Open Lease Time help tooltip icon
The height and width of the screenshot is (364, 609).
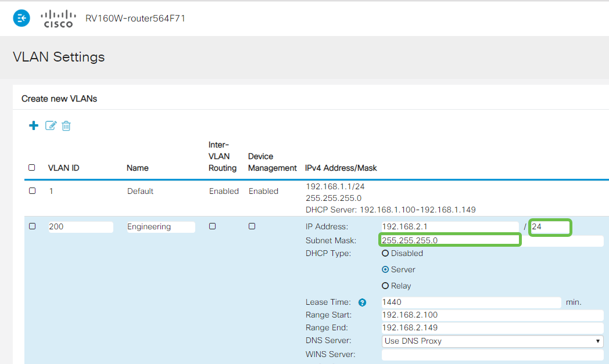(x=361, y=302)
